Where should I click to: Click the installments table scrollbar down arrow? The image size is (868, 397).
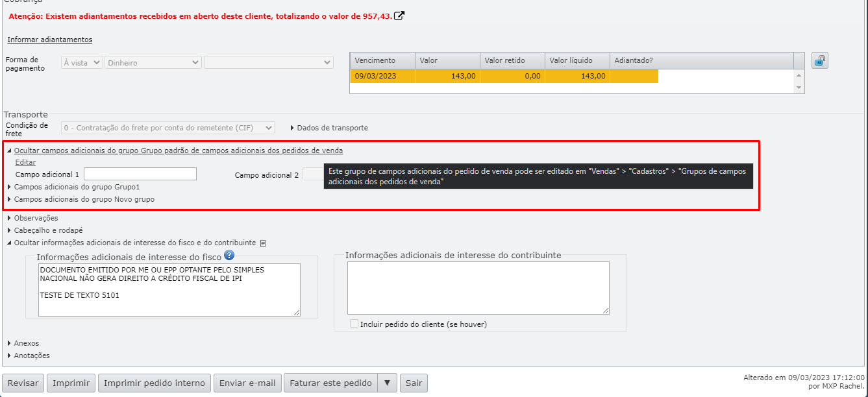[x=799, y=87]
